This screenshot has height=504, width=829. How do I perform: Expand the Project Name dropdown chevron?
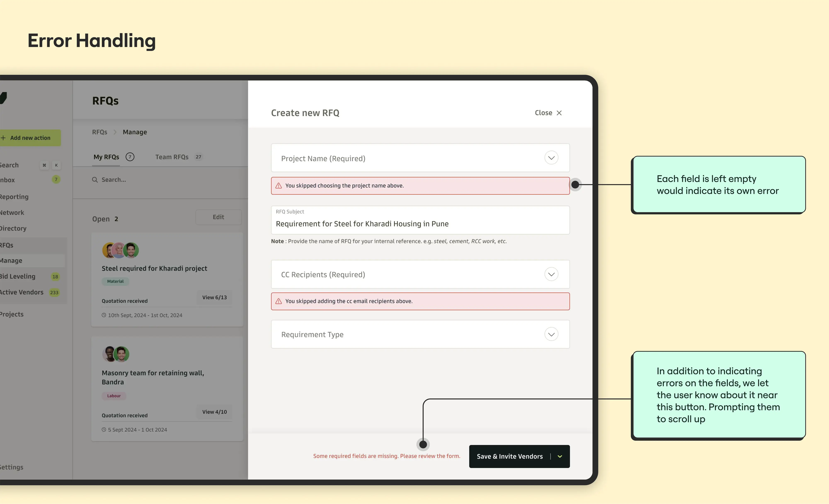coord(551,158)
